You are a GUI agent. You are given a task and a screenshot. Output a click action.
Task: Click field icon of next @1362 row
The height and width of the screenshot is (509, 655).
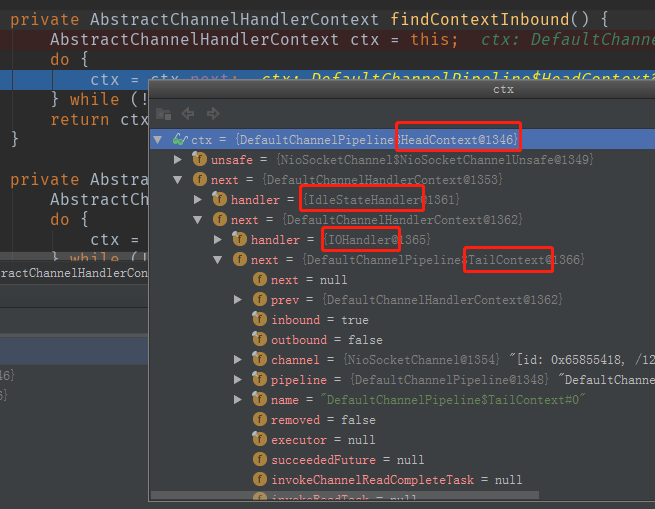pos(220,219)
